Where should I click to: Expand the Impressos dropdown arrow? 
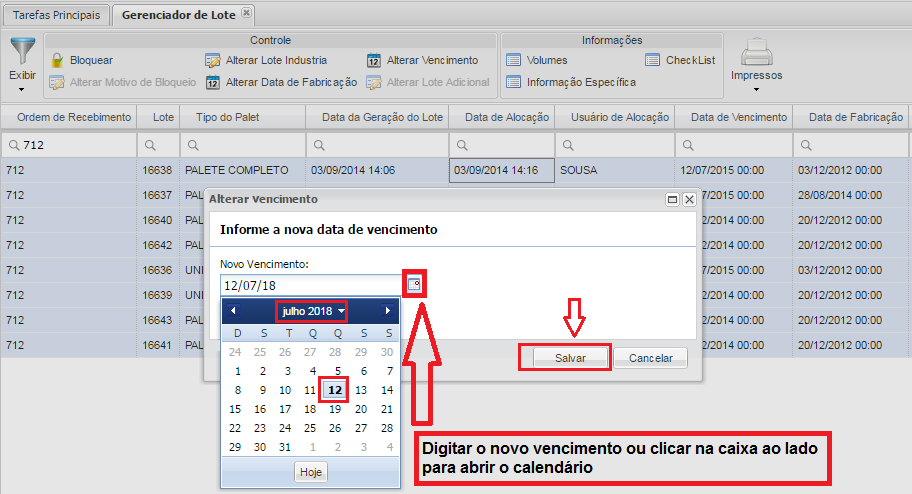pyautogui.click(x=756, y=90)
